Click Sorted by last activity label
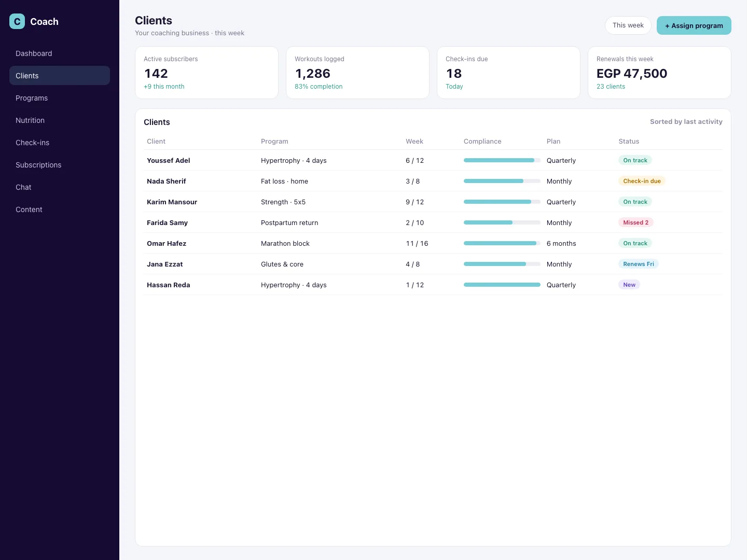The height and width of the screenshot is (560, 747). (686, 122)
